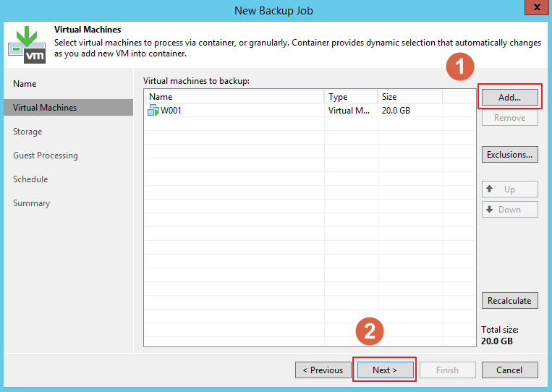This screenshot has width=552, height=392.
Task: Select the Virtual Machines step in sidebar
Action: pos(45,108)
